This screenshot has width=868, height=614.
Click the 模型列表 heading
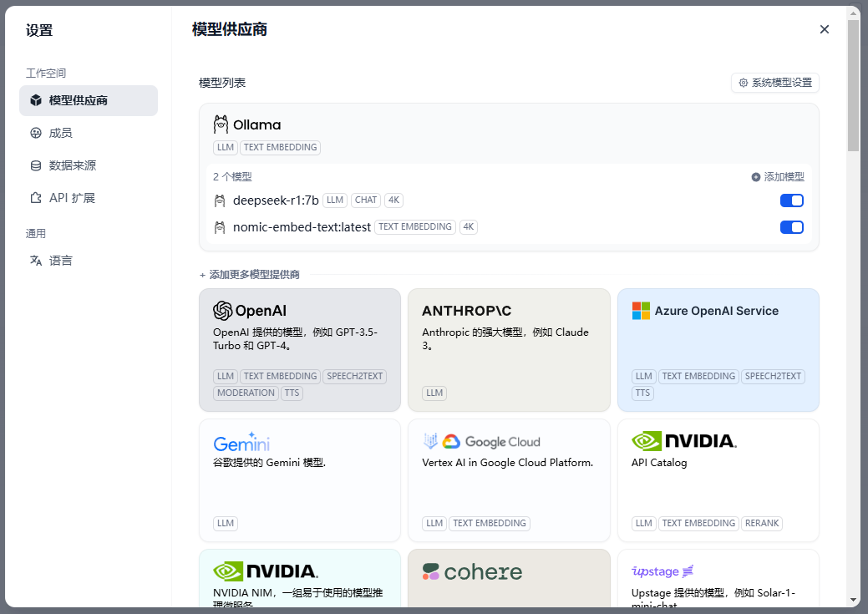click(x=222, y=83)
